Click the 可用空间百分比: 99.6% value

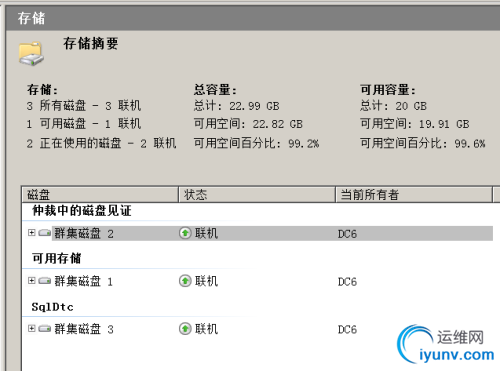point(423,143)
